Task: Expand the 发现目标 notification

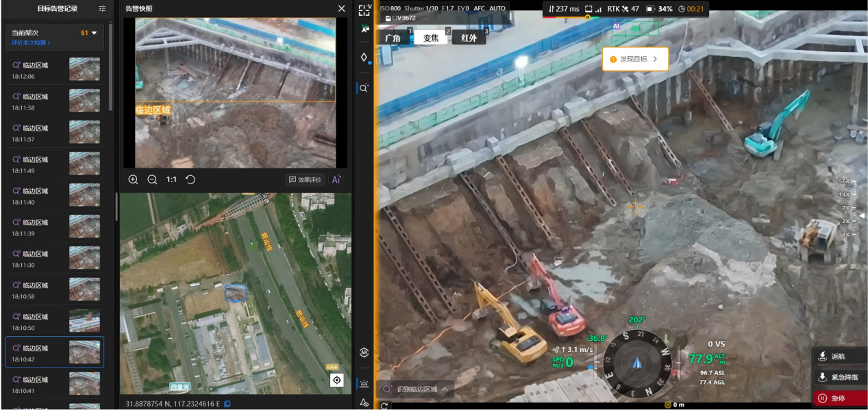Action: click(x=634, y=59)
